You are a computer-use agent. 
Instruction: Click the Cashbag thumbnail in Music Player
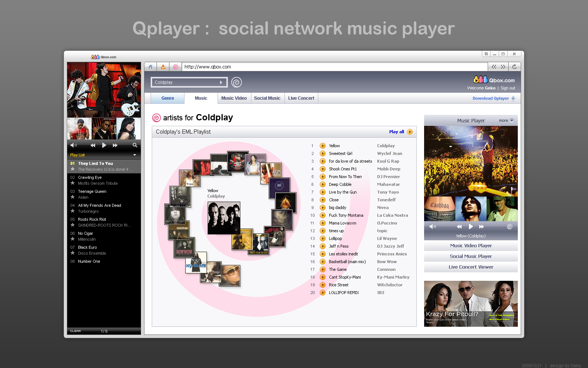440,209
